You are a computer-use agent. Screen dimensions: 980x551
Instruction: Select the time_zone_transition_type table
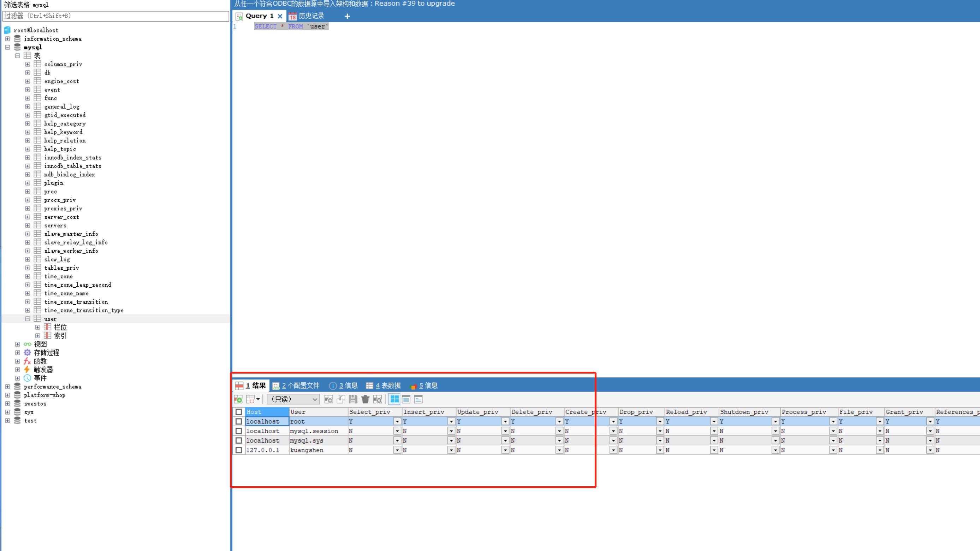84,310
